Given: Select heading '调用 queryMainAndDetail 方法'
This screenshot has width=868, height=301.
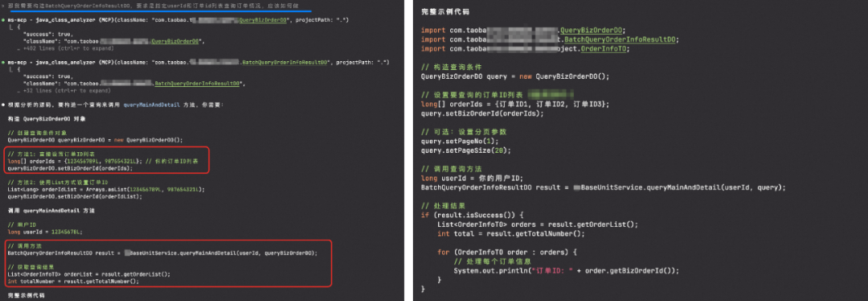Looking at the screenshot, I should point(51,211).
